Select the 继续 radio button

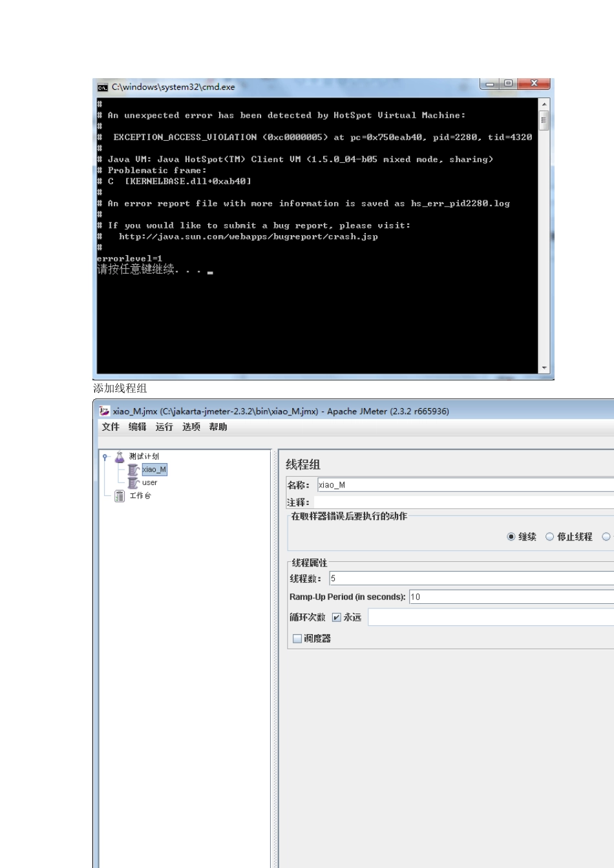(x=511, y=537)
